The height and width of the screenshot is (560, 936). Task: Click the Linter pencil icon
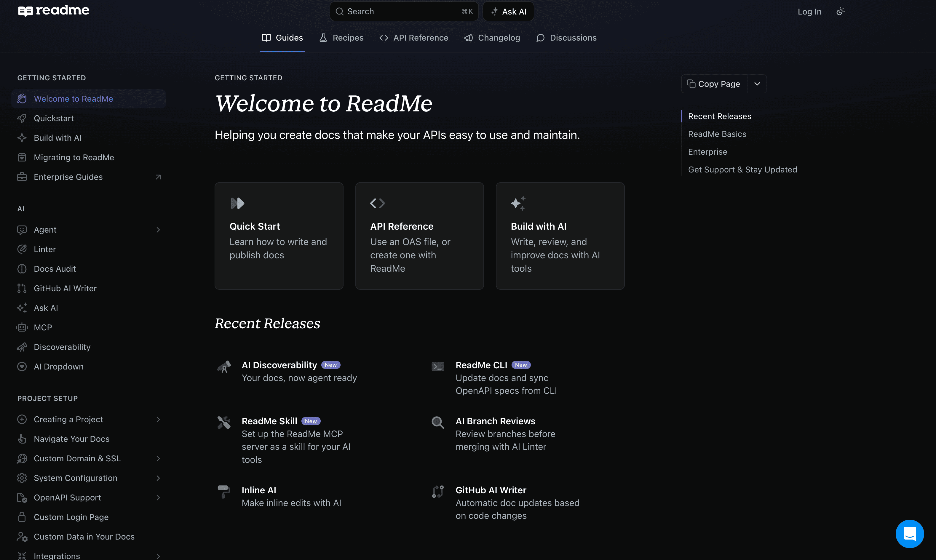22,249
